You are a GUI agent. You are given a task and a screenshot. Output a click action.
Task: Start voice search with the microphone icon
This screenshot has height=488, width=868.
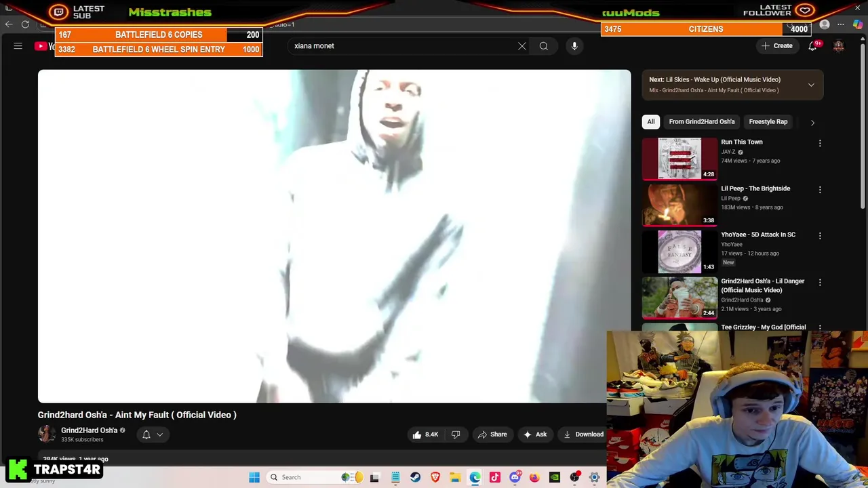coord(574,46)
